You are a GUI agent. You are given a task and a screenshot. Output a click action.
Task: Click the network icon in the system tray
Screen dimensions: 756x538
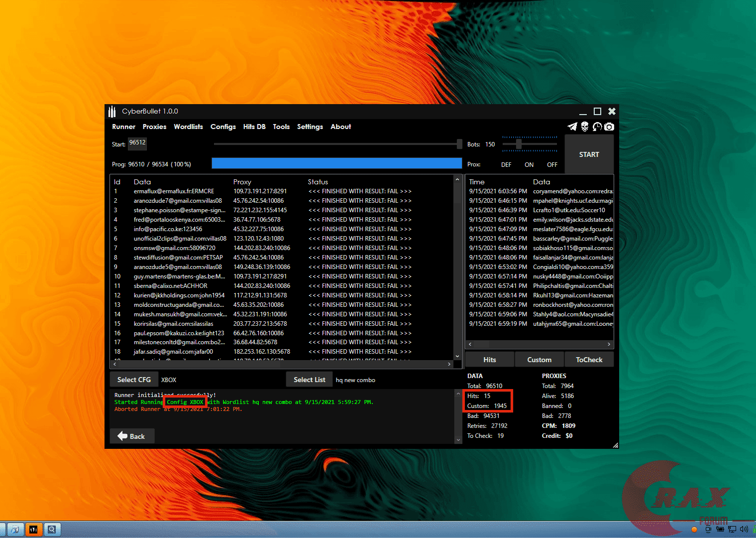click(732, 530)
